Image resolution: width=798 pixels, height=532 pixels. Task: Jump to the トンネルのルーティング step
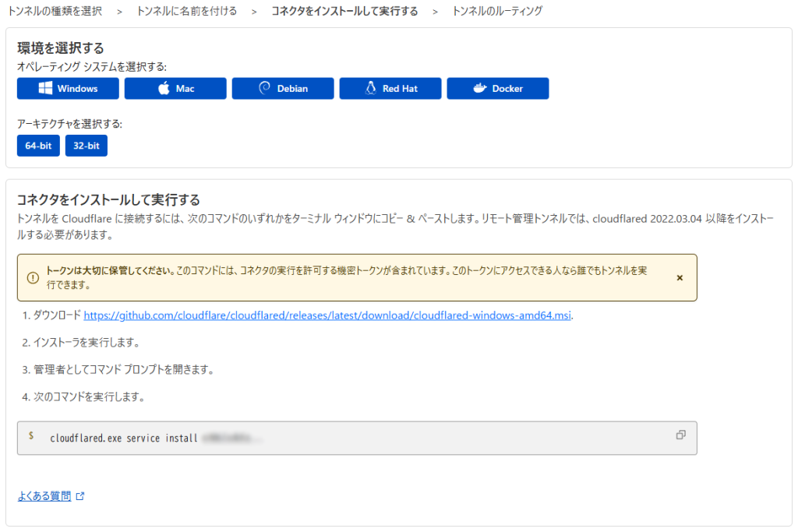pos(497,11)
